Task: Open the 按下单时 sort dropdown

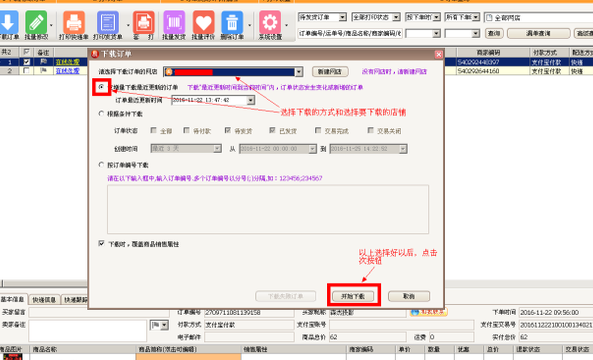Action: click(x=436, y=17)
